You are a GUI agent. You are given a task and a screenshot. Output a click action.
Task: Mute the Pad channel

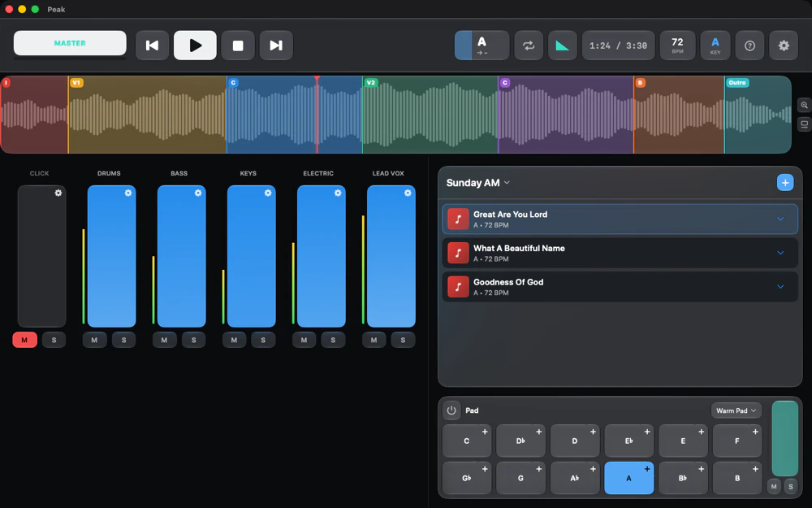pyautogui.click(x=774, y=486)
